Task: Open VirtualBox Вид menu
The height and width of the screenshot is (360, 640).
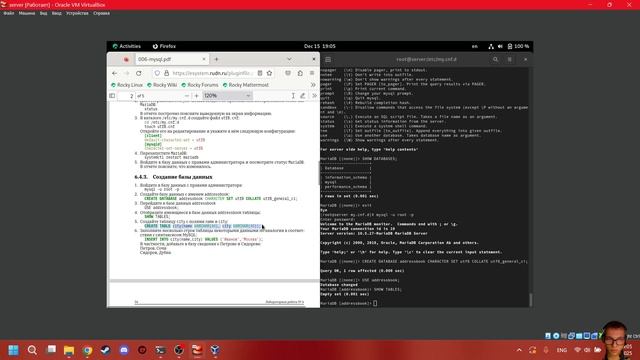Action: click(x=43, y=13)
